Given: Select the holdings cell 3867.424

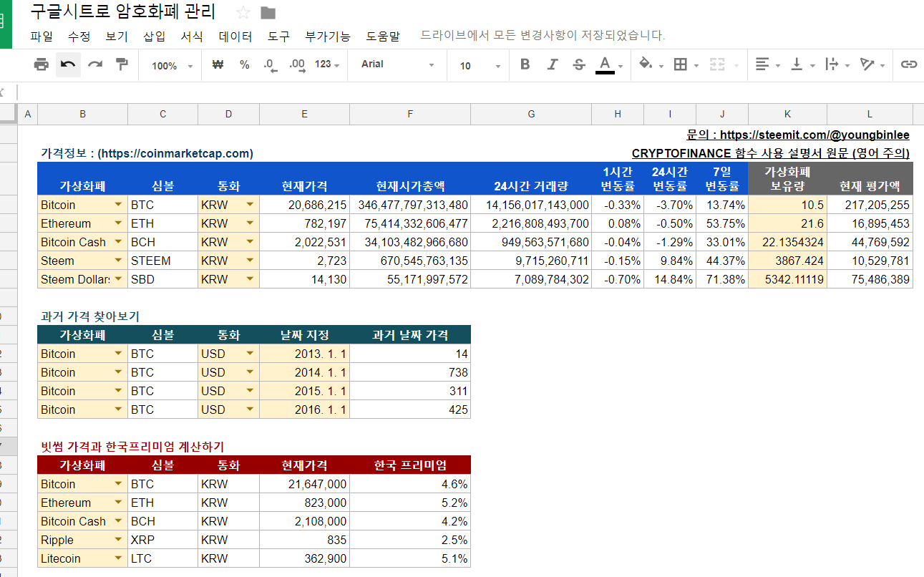Looking at the screenshot, I should [x=788, y=261].
